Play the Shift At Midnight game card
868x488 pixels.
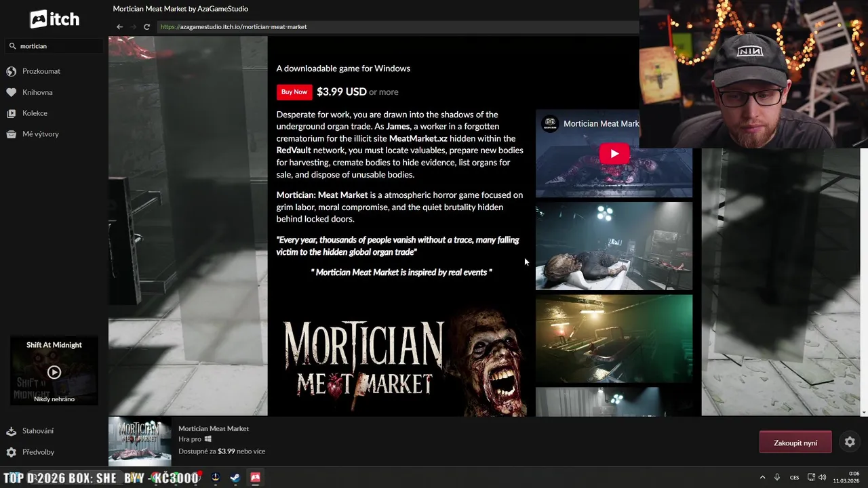coord(54,372)
